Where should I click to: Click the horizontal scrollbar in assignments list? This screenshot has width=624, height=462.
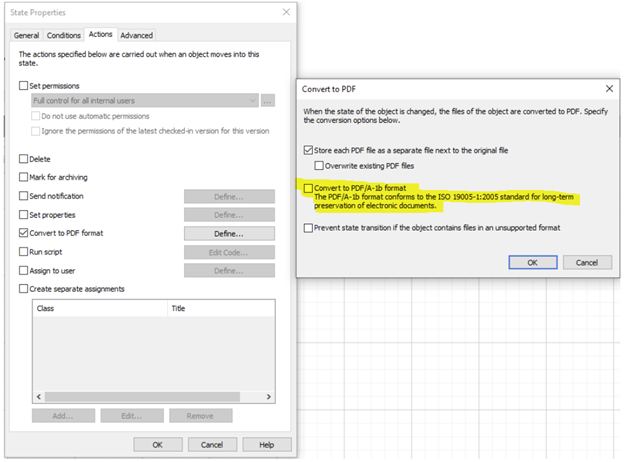coord(142,396)
